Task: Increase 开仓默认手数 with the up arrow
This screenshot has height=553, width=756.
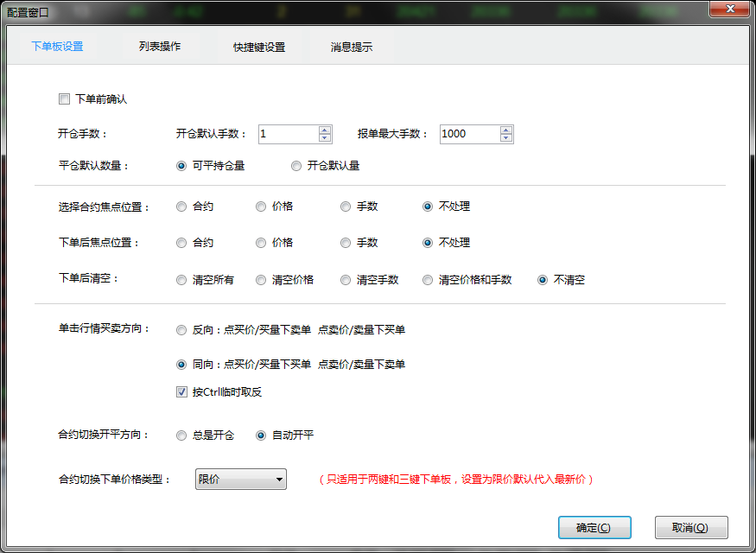Action: (x=325, y=130)
